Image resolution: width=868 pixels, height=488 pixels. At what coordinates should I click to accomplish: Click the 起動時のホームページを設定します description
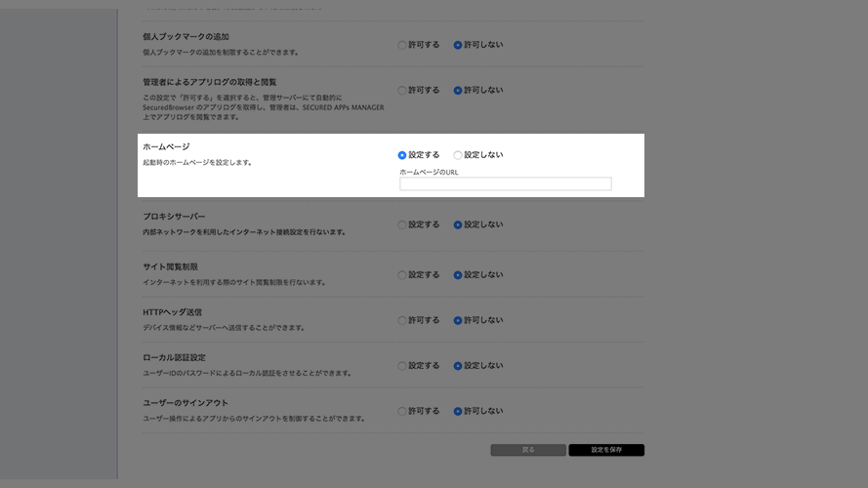coord(197,163)
